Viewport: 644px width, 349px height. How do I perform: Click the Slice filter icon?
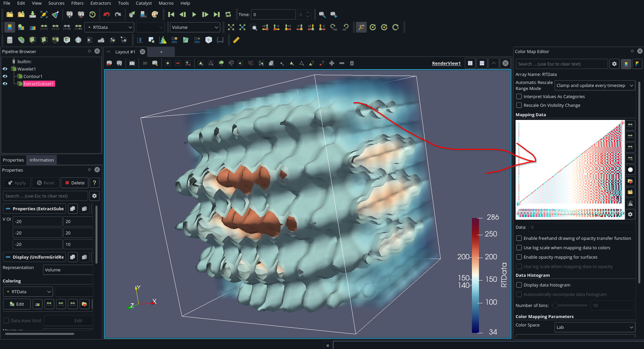pos(44,40)
